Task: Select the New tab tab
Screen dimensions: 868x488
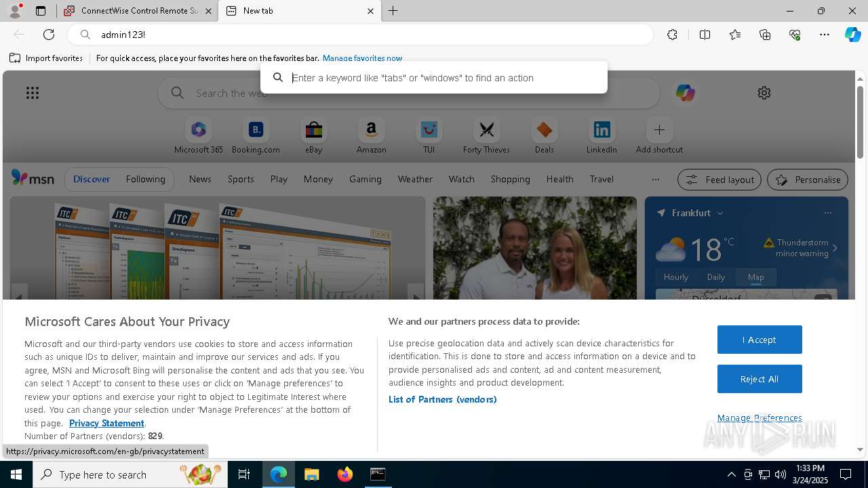Action: pos(299,11)
